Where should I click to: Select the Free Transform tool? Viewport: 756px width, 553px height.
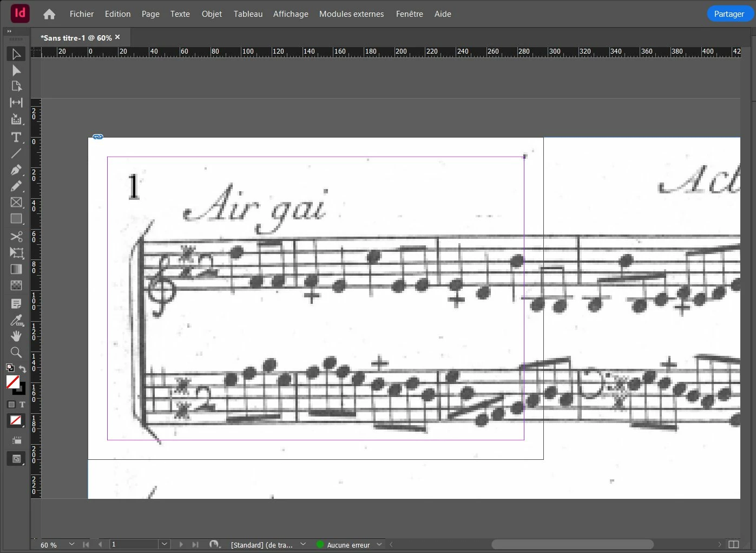pyautogui.click(x=16, y=253)
